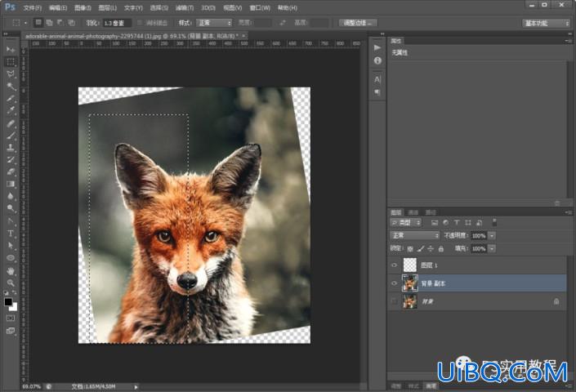Viewport: 576px width, 392px height.
Task: Hide layer 图层 1 visibility eye
Action: 394,265
